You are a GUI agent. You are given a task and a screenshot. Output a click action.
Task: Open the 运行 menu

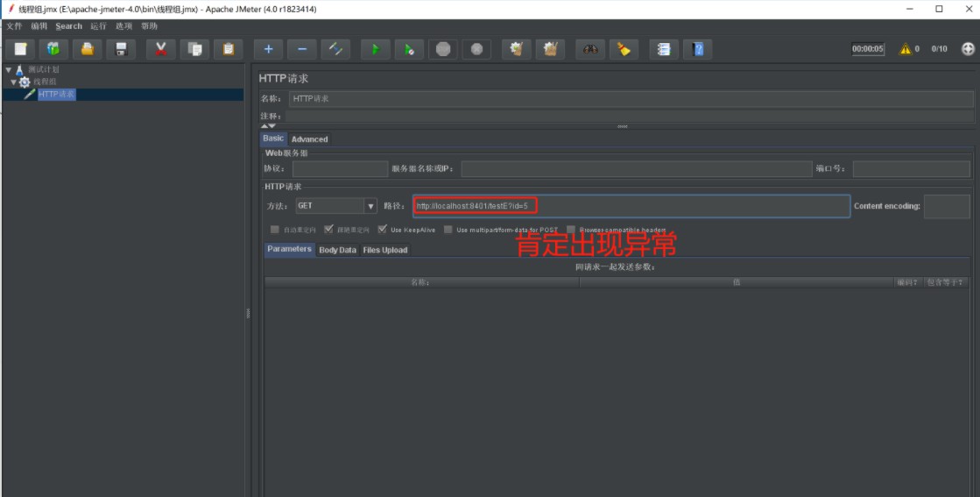98,26
